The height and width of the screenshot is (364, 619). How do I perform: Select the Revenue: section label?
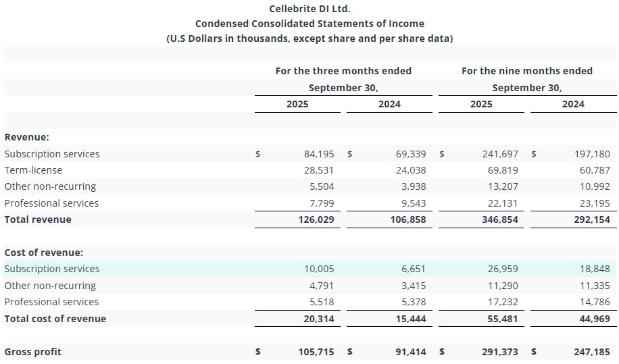[27, 137]
